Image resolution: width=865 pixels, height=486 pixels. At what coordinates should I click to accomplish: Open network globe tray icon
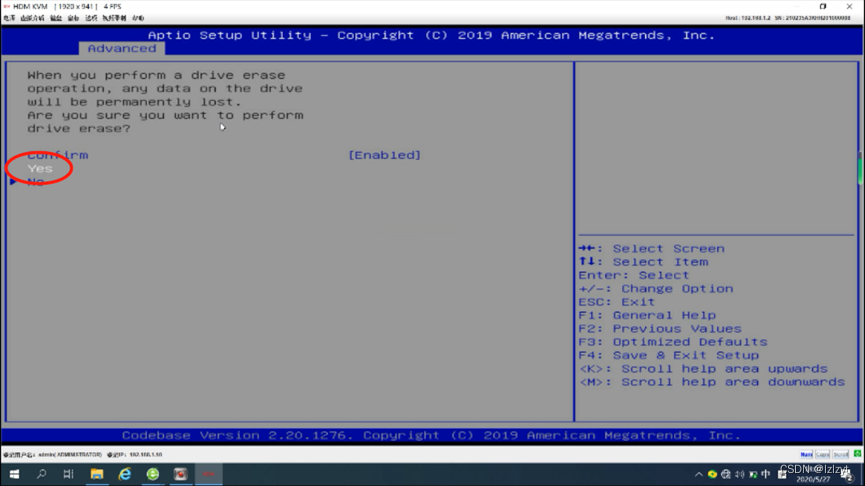pos(726,474)
